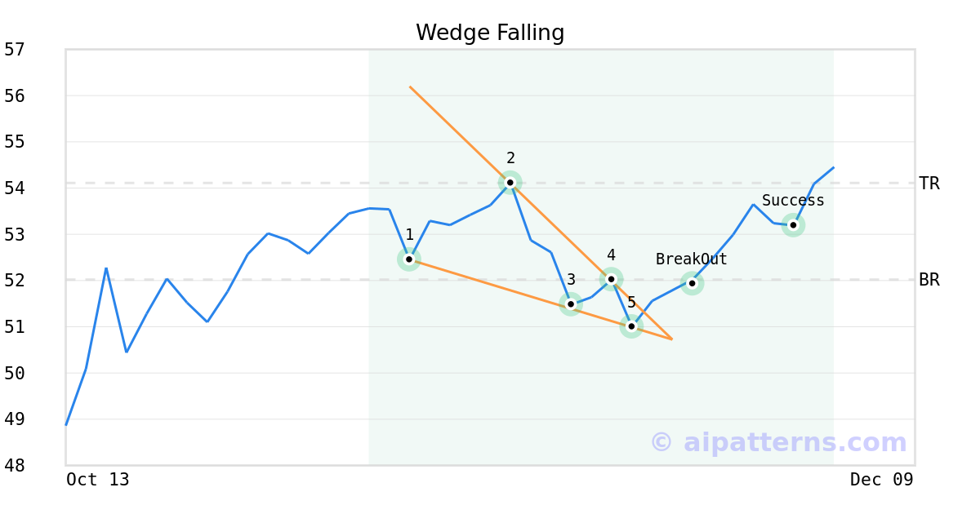Click the 49 price axis label

coord(15,419)
